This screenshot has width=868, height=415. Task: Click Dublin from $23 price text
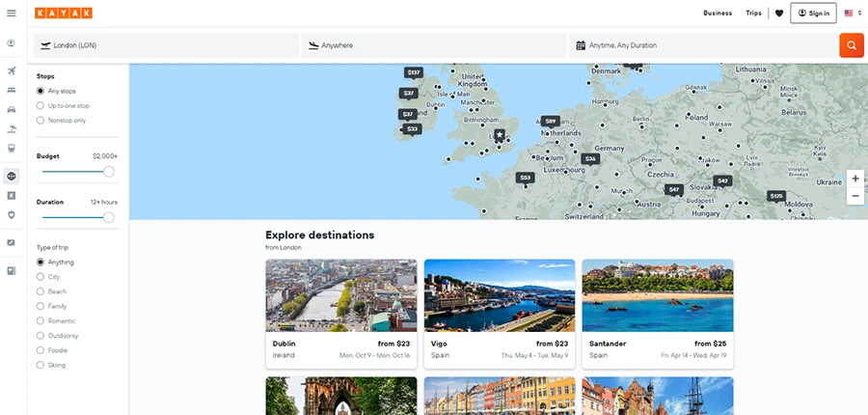(393, 344)
